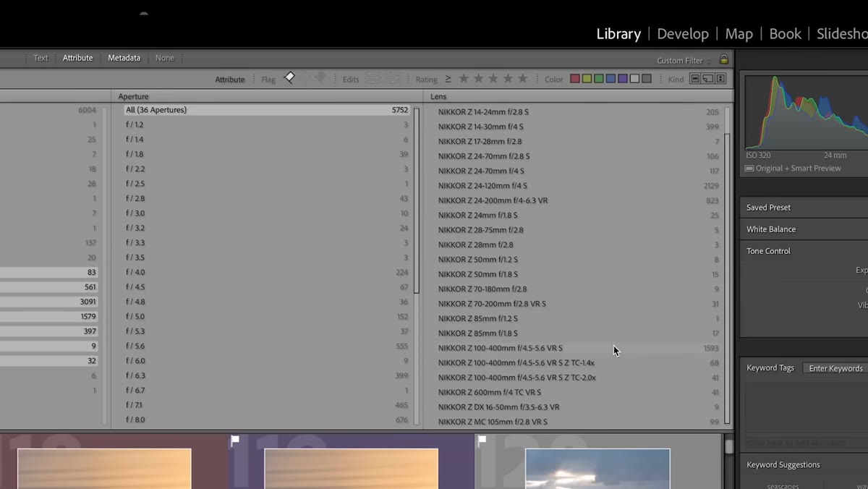Filter by rejected photos flag icon
868x489 pixels.
(x=320, y=78)
